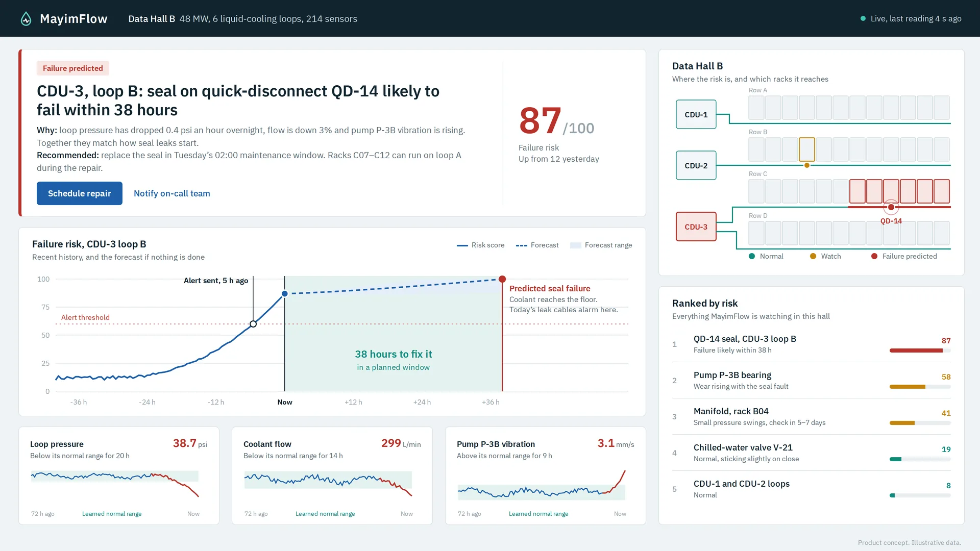Open the Pump P-3B vibration sparkline
The width and height of the screenshot is (980, 551).
pyautogui.click(x=542, y=485)
